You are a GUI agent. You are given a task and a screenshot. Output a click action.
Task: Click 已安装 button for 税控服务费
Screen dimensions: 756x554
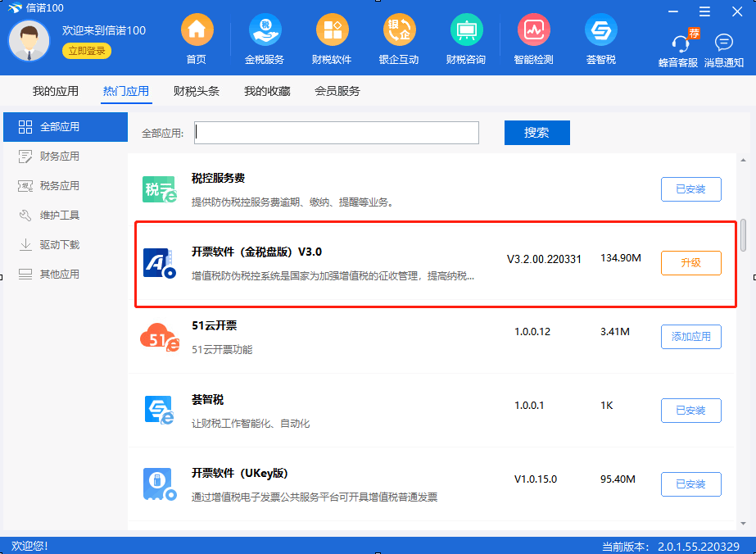pyautogui.click(x=691, y=189)
